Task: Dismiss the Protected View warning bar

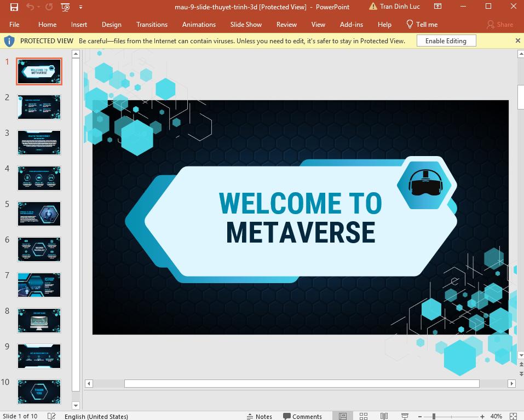Action: 517,40
